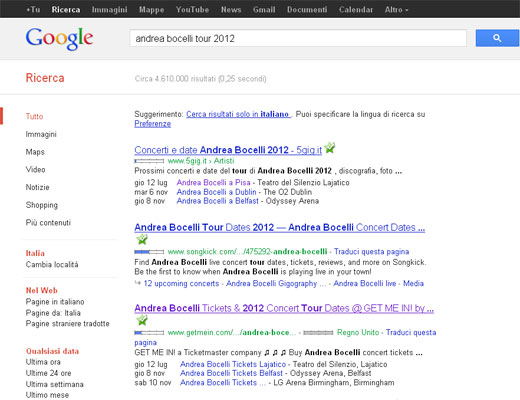Select Notizie filter in left sidebar

[37, 187]
